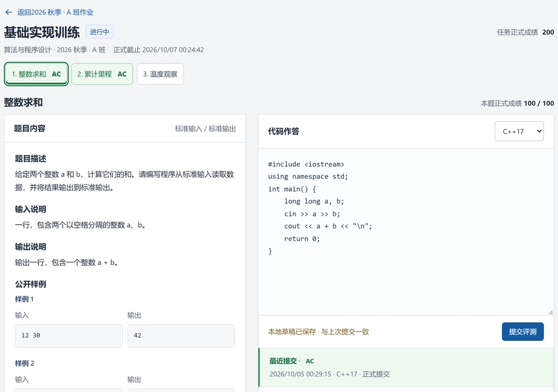The image size is (558, 392).
Task: Click the 本题正式成绩 100 / 100 text
Action: click(x=517, y=103)
